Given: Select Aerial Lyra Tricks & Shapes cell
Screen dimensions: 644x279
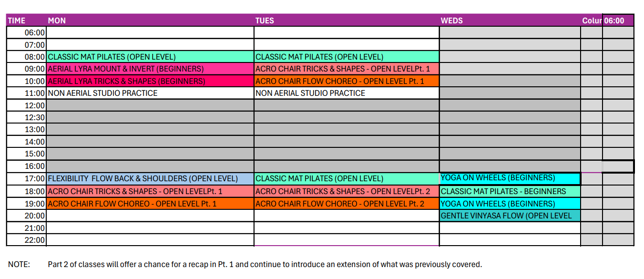Looking at the screenshot, I should click(150, 81).
